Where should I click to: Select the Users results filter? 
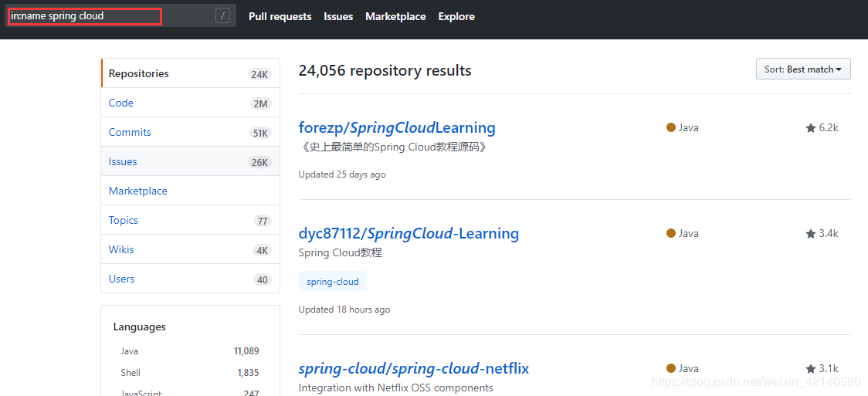point(191,279)
